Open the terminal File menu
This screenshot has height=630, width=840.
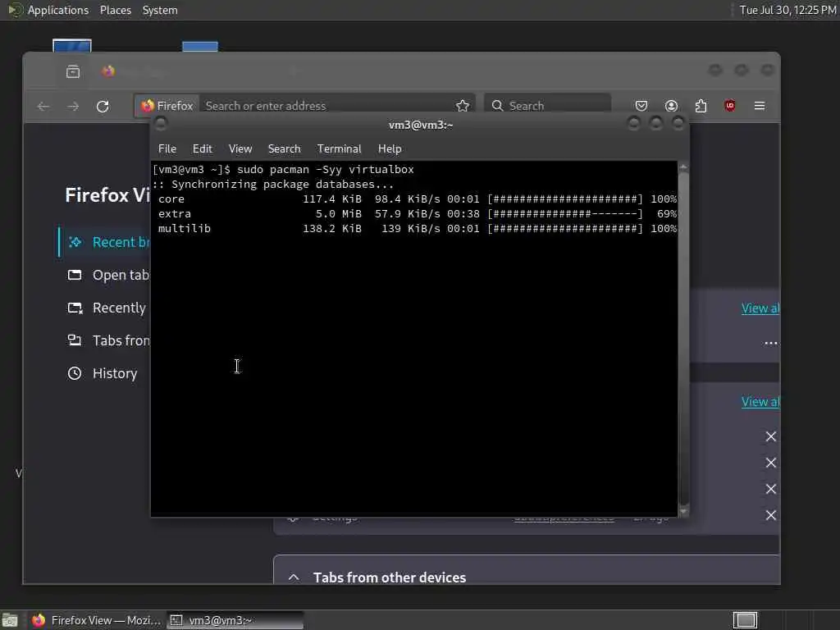167,149
